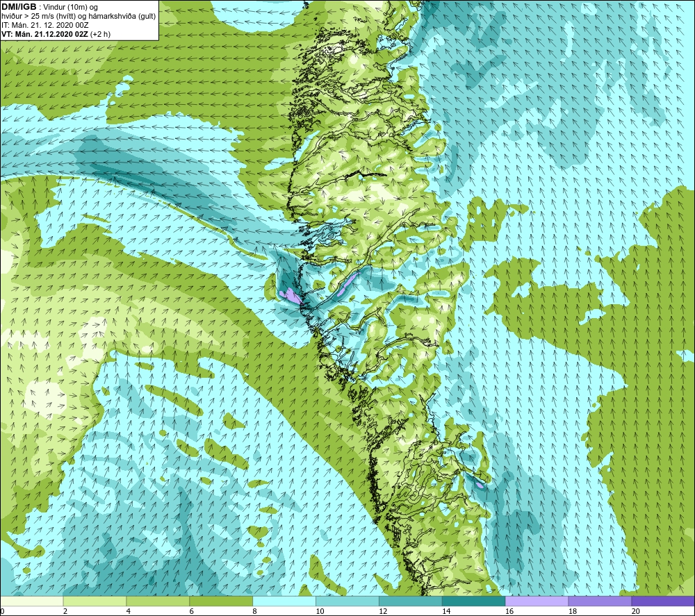Click the legend value '12'
Viewport: 695px width, 616px height.
click(x=383, y=611)
